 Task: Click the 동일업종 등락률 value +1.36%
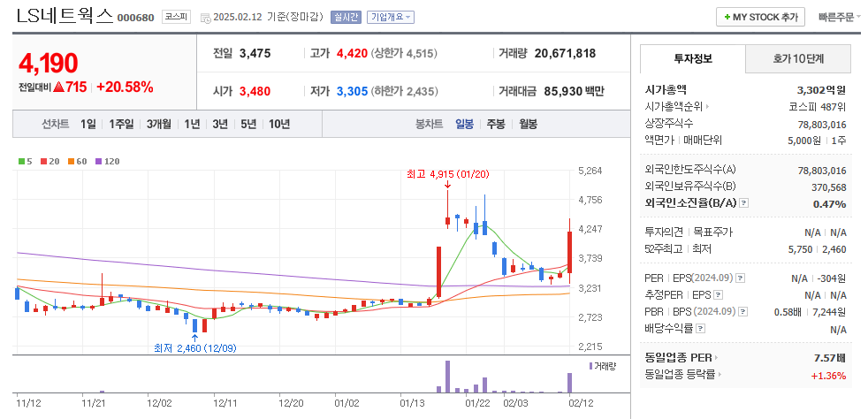point(829,376)
